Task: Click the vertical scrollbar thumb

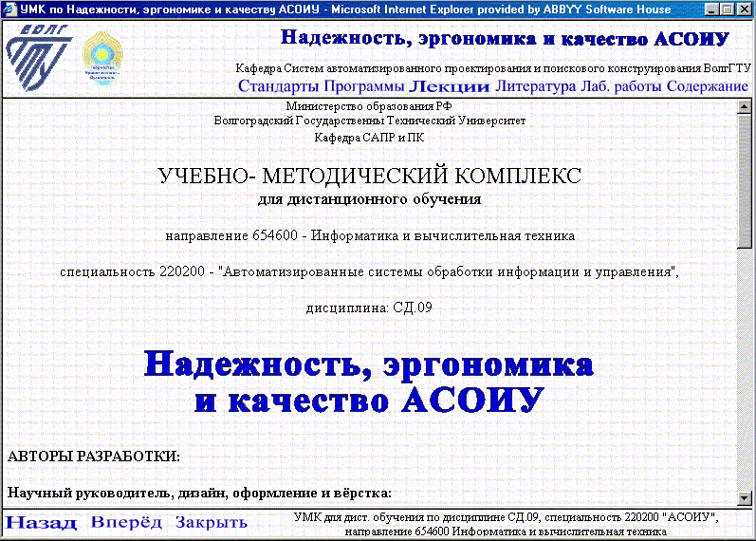Action: [x=745, y=180]
